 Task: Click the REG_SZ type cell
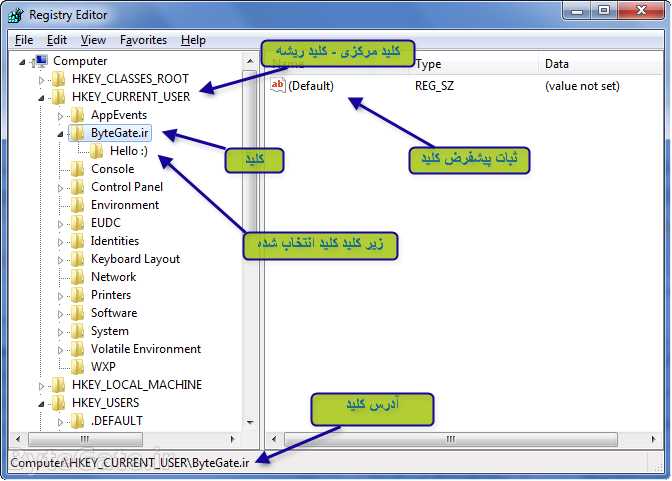tap(434, 86)
